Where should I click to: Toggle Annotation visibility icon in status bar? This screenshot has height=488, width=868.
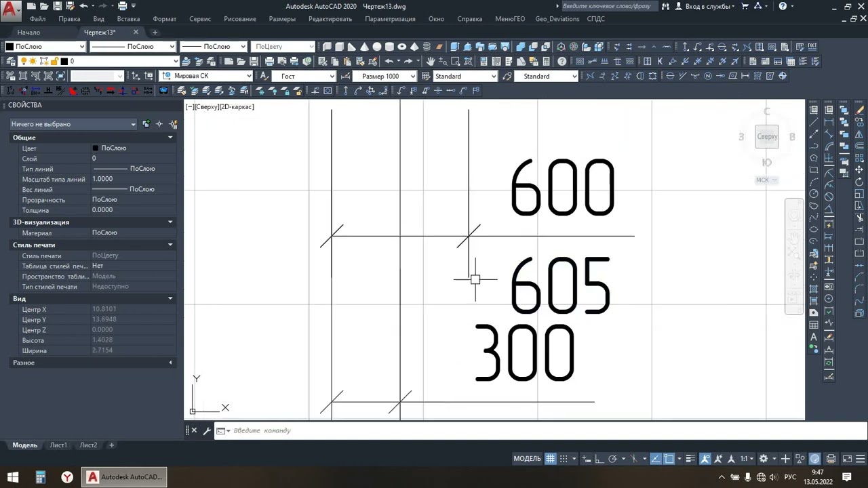point(705,459)
